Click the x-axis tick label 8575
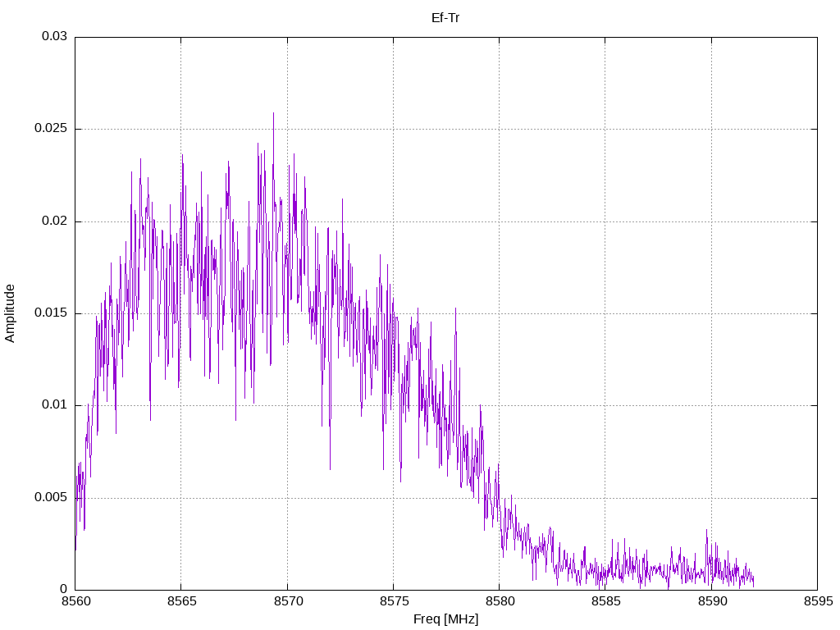 click(394, 601)
